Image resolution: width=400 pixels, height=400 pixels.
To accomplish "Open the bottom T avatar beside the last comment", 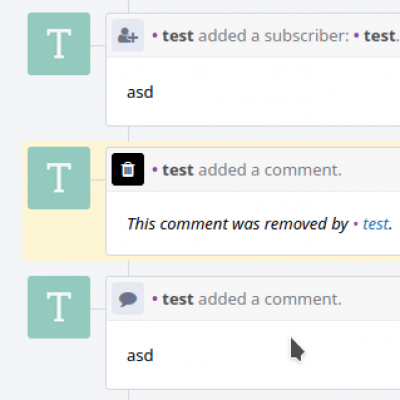I will coord(59,307).
